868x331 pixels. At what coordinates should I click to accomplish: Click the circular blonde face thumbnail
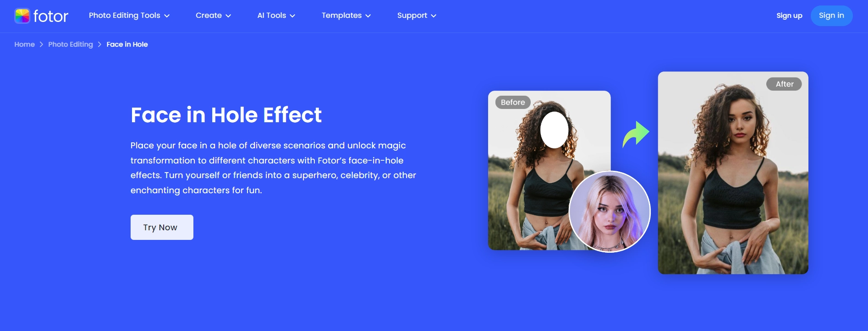pyautogui.click(x=610, y=212)
